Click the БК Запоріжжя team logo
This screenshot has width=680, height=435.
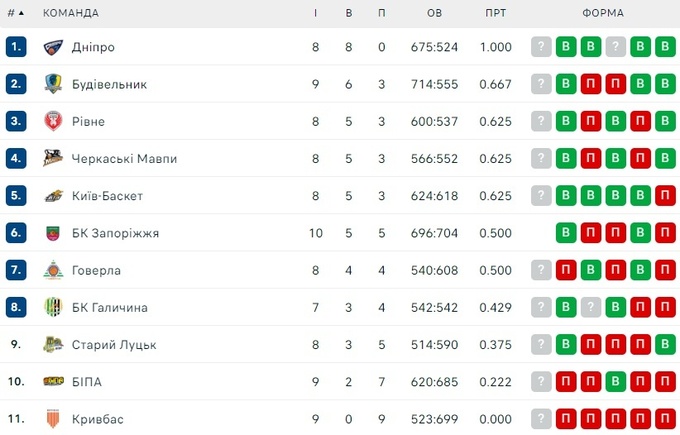tap(53, 233)
